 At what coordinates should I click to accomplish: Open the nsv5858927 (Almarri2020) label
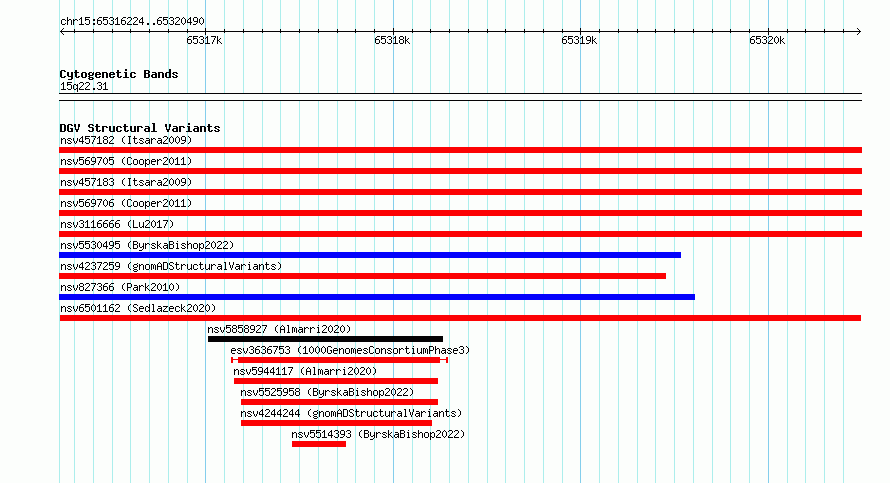click(279, 329)
